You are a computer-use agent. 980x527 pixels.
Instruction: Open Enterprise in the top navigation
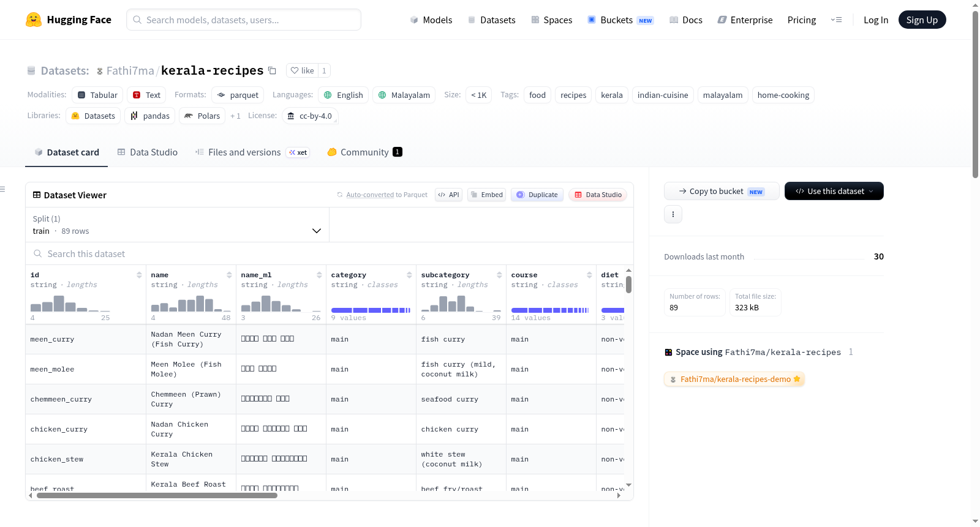pyautogui.click(x=745, y=20)
